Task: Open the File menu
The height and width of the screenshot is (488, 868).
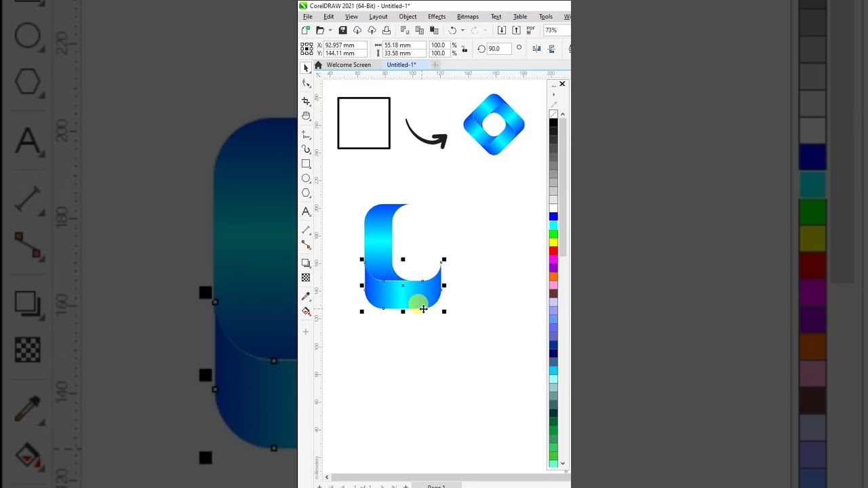Action: (308, 16)
